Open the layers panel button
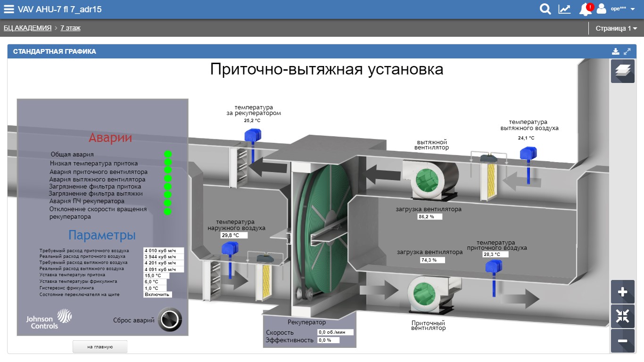 coord(622,71)
